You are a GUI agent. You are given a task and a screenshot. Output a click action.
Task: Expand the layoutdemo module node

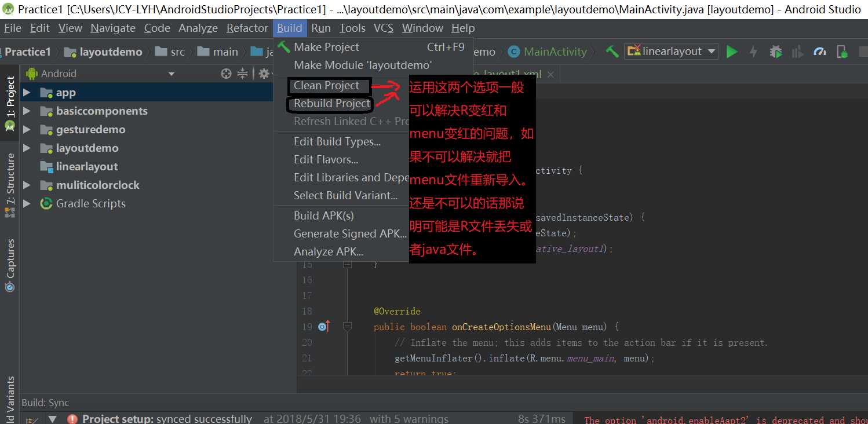pos(27,148)
